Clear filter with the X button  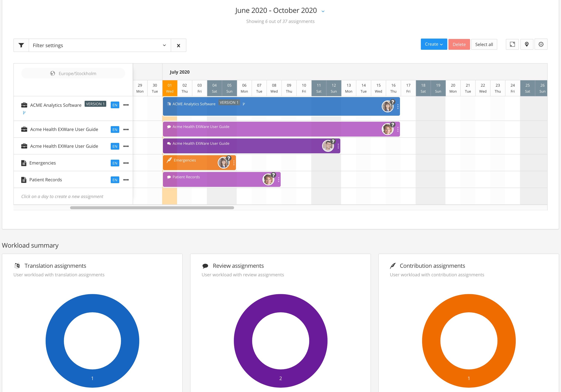[178, 45]
